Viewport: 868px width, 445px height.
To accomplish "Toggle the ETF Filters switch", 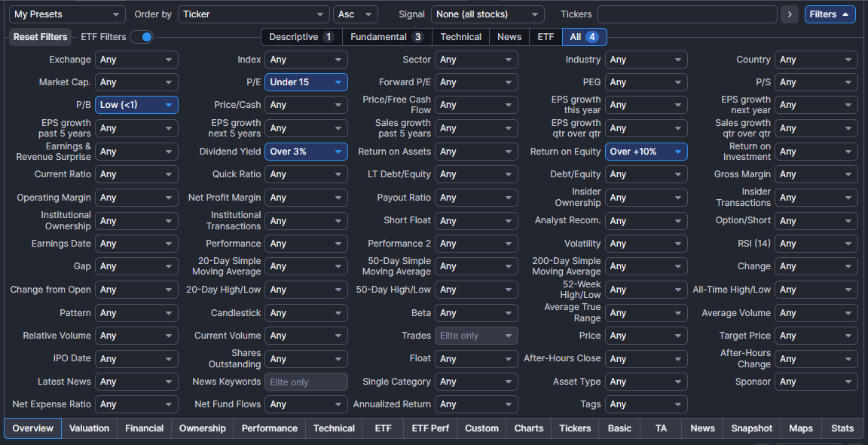I will (142, 37).
